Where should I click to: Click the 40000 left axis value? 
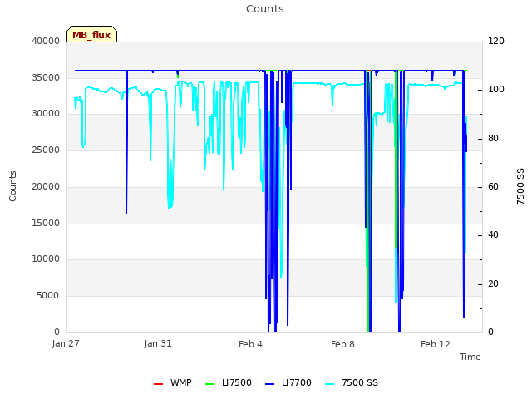(x=46, y=41)
